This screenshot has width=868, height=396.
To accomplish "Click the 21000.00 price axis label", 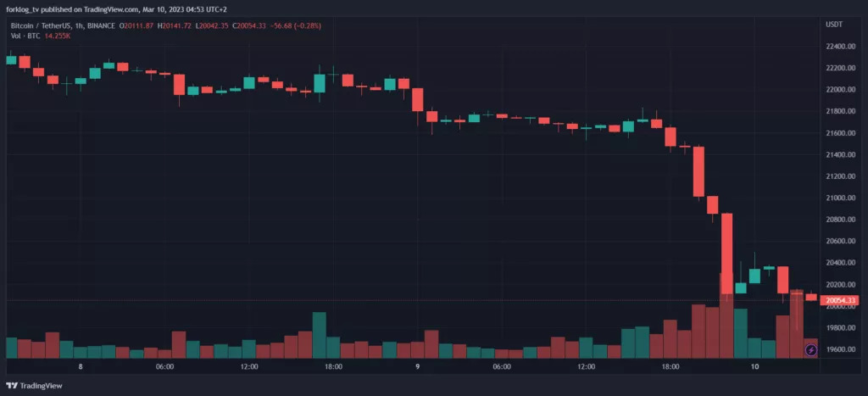I will tap(840, 198).
